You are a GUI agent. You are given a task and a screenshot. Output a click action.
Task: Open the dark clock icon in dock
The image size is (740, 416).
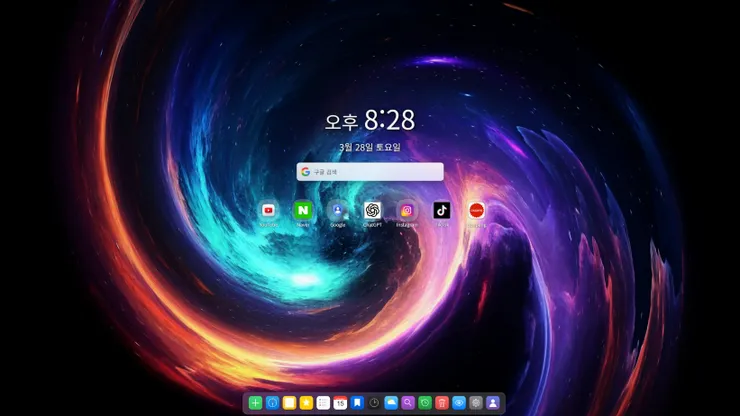click(374, 403)
